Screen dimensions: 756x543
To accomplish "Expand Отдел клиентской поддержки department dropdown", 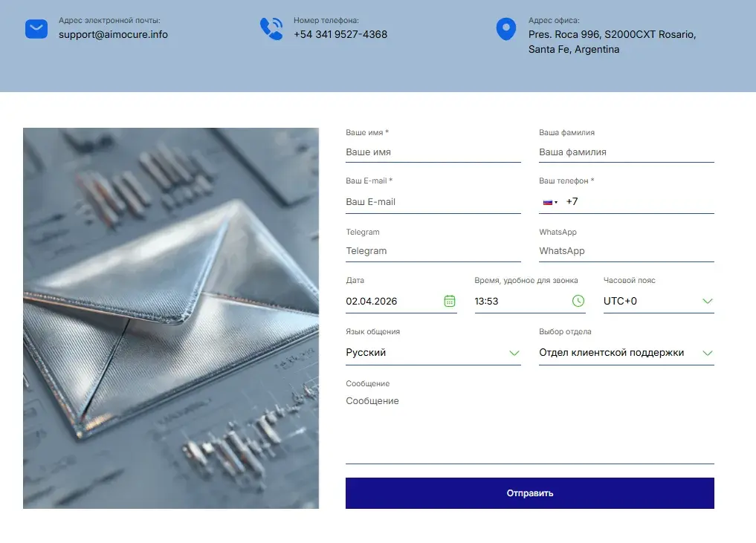I will tap(627, 353).
